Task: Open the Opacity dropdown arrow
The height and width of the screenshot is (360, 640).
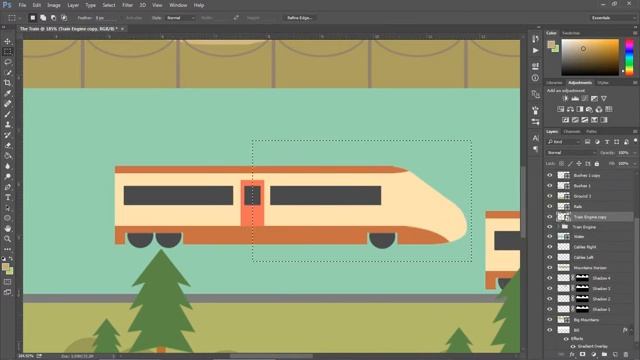Action: point(635,153)
